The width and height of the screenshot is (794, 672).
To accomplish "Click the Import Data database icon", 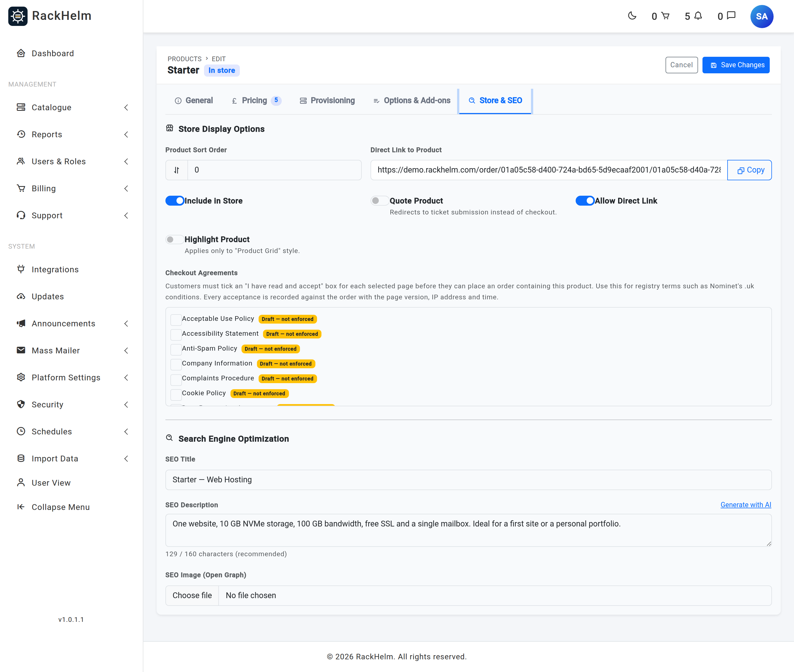I will point(21,458).
